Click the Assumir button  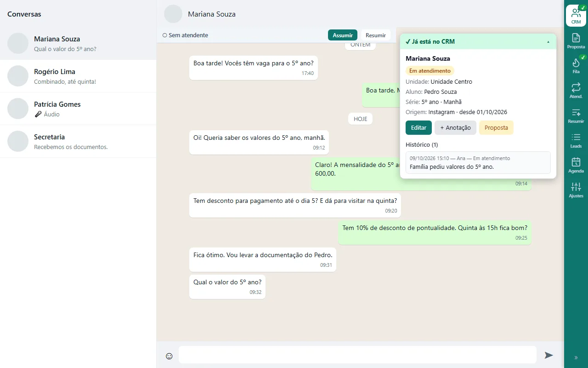click(343, 35)
